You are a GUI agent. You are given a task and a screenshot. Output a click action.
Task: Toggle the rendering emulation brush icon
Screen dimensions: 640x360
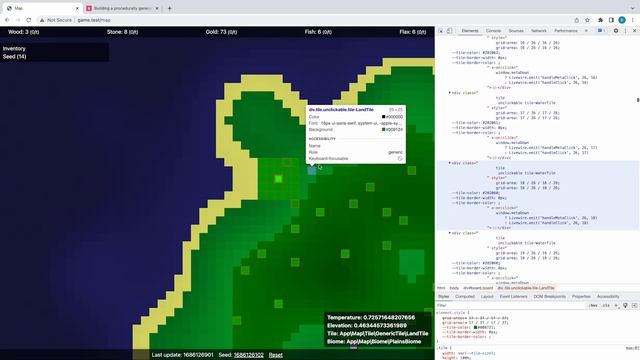pyautogui.click(x=625, y=305)
